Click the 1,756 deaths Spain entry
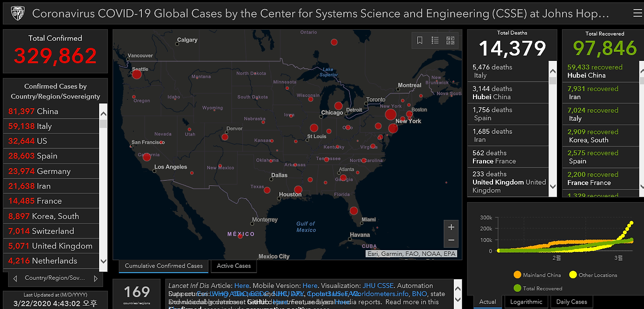This screenshot has height=309, width=644. coord(508,114)
